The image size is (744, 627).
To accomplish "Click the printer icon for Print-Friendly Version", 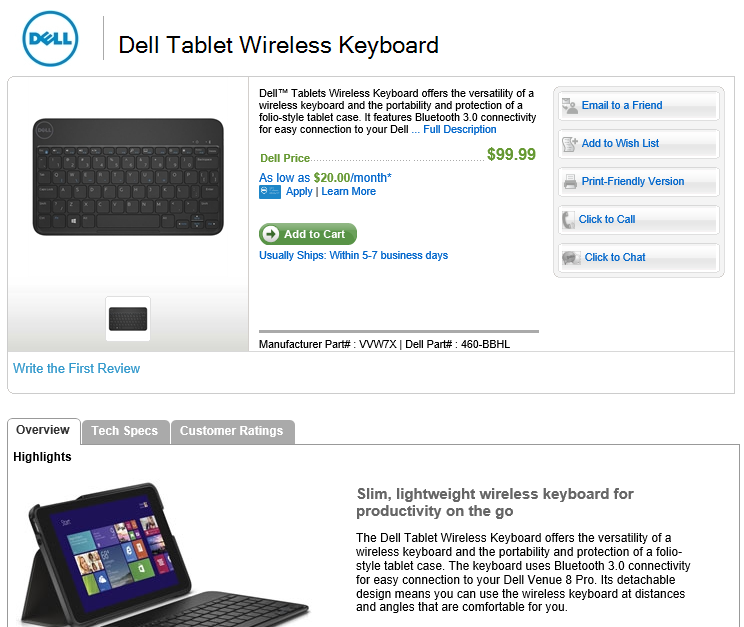I will click(570, 181).
